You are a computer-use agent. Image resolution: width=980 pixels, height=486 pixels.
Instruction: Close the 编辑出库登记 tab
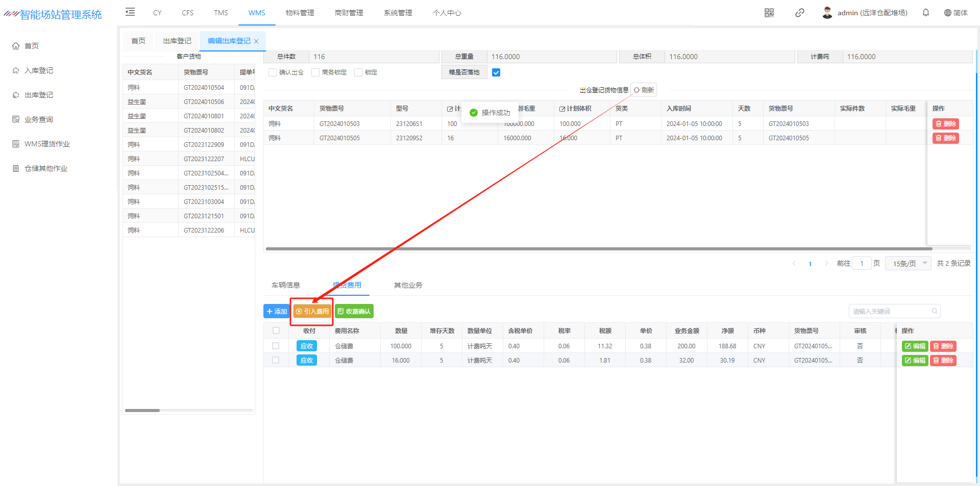pos(256,41)
